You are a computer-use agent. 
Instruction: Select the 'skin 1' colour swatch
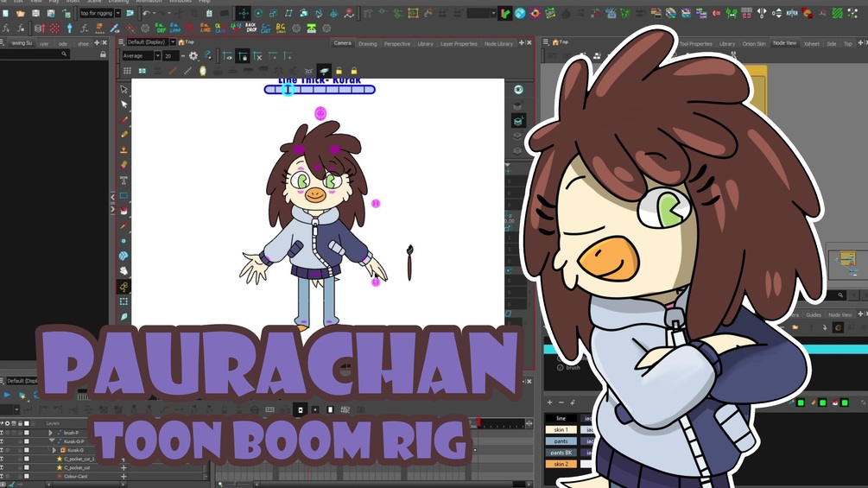click(561, 429)
